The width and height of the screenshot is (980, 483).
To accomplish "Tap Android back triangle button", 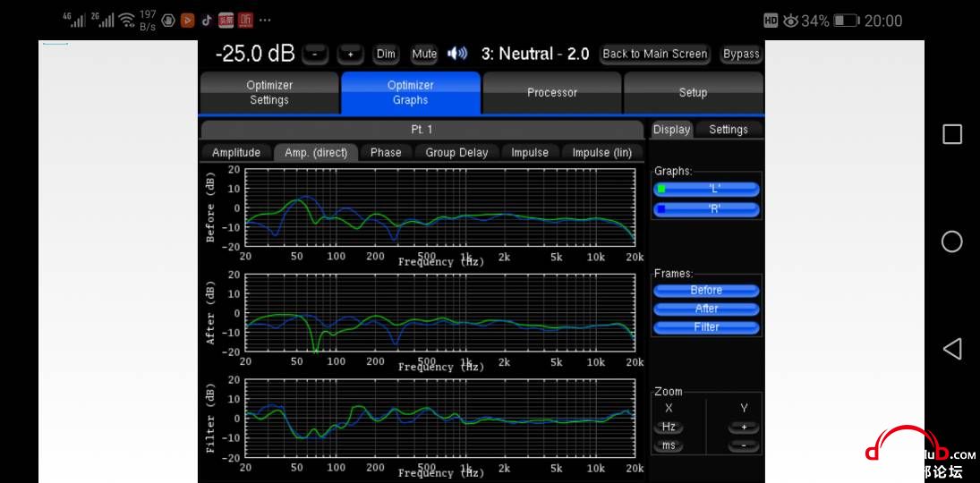I will click(952, 349).
